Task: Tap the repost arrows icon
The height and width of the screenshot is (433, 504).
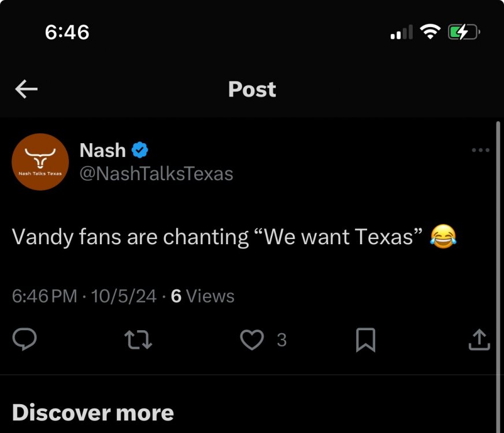Action: coord(139,340)
